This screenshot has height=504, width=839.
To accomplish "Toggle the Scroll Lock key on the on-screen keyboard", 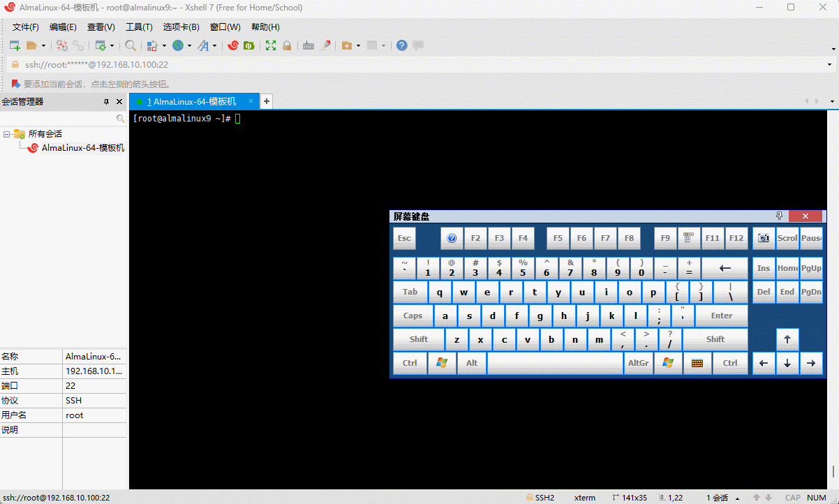I will [x=787, y=238].
